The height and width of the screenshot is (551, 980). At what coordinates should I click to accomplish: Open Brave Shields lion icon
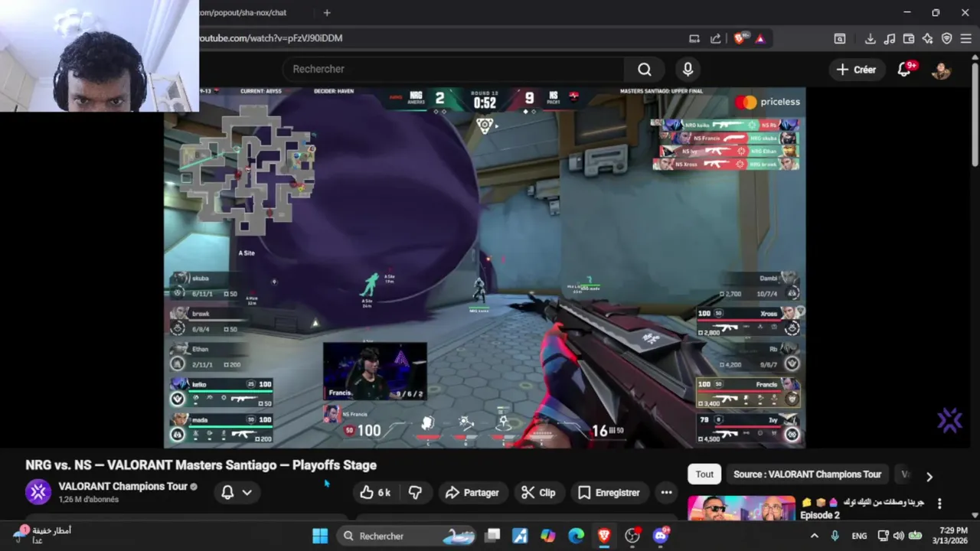coord(739,38)
